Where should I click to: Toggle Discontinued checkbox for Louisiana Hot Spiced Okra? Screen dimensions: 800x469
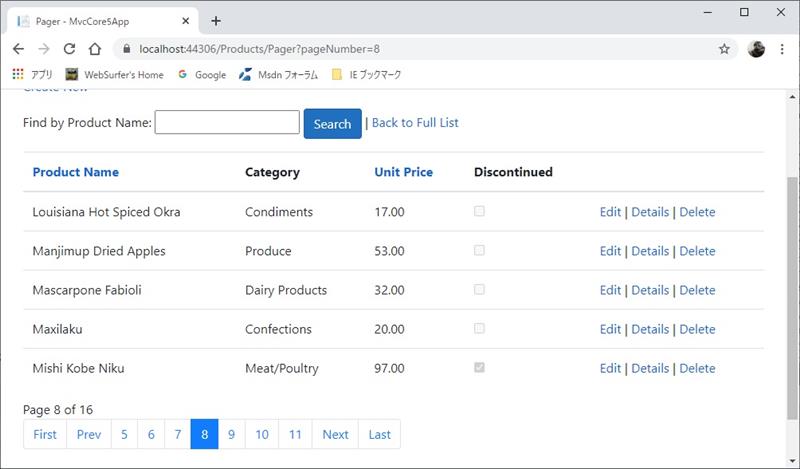(479, 212)
